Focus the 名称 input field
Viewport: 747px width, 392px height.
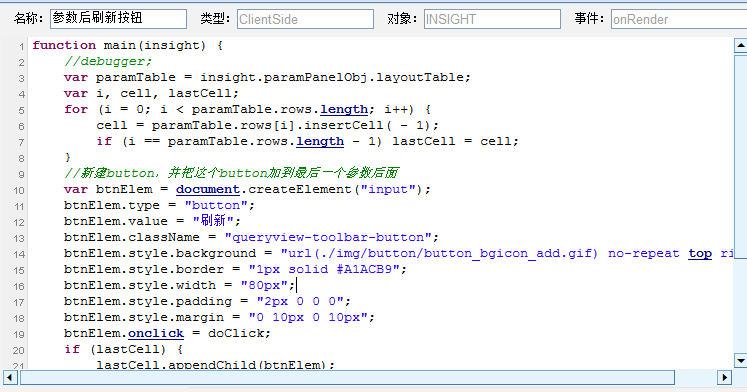(x=118, y=19)
